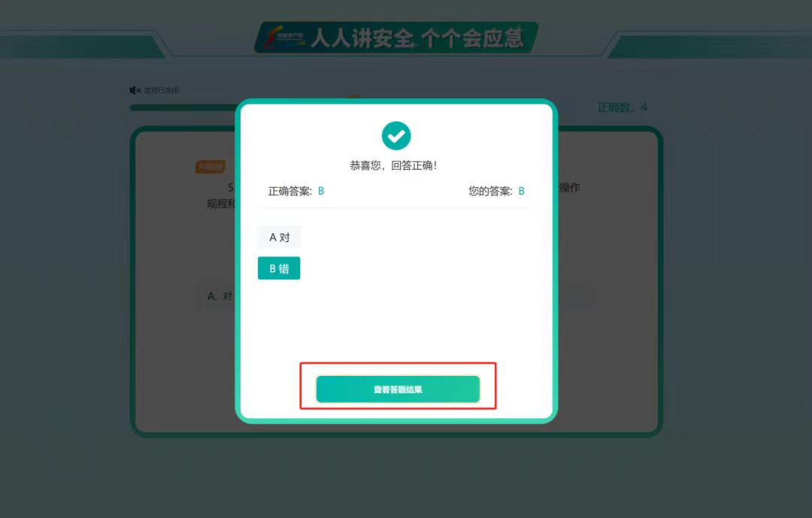The width and height of the screenshot is (812, 518).
Task: Click the orange question type tag
Action: 211,167
